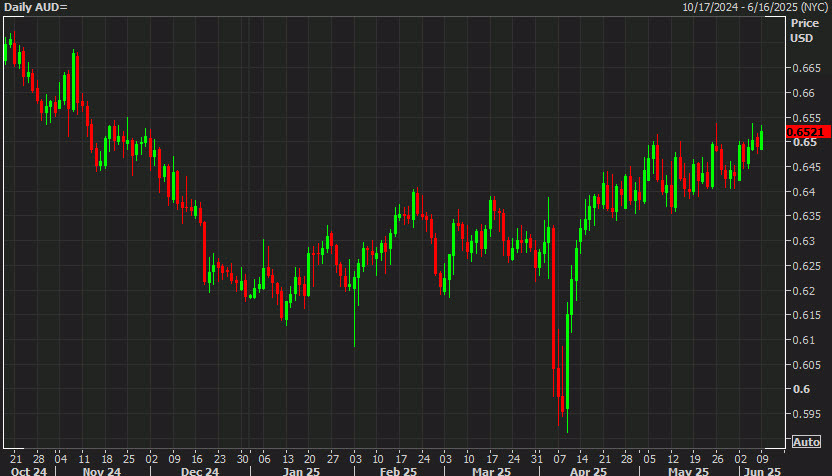This screenshot has height=476, width=832.
Task: Click the 0.63 price axis label
Action: (803, 241)
